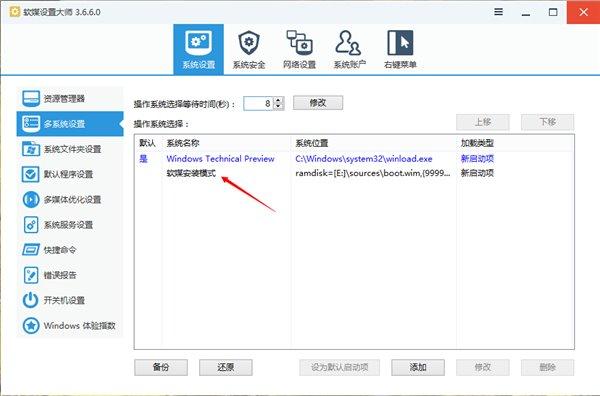
Task: Click the 加载类型 column header
Action: click(x=477, y=143)
